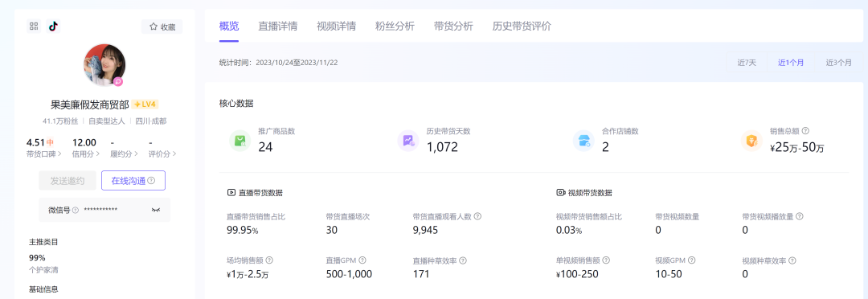Click the 24 推广商品数 value
Screen dimensions: 868x299
click(x=265, y=147)
